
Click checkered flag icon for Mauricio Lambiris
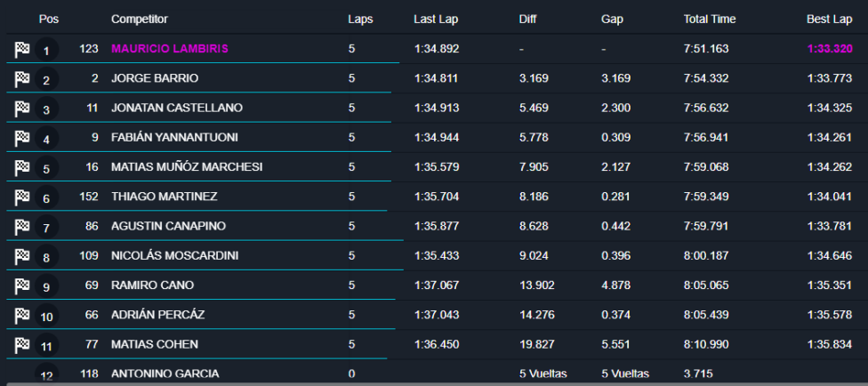tap(22, 50)
